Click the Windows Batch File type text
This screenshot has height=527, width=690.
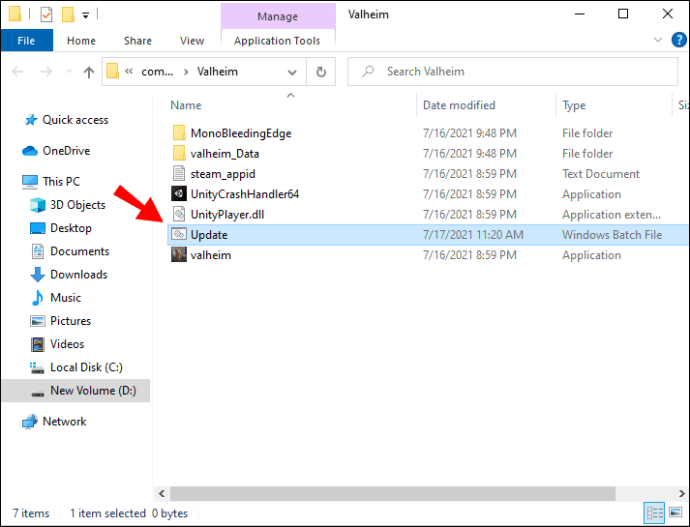612,234
